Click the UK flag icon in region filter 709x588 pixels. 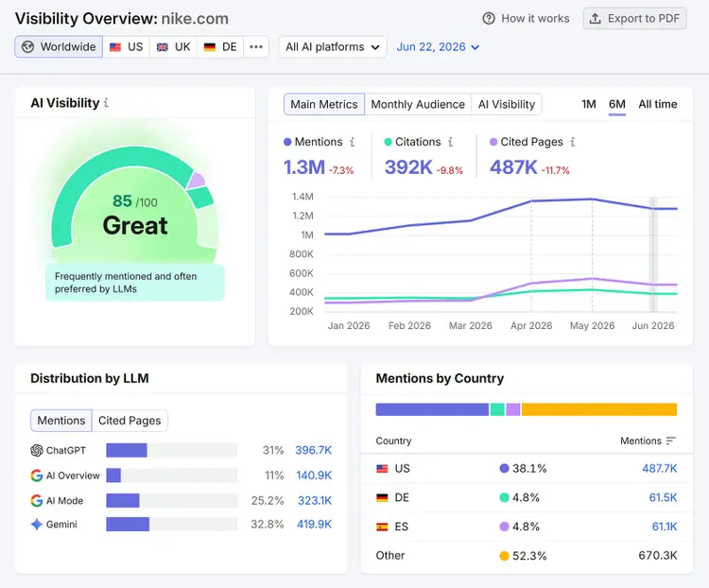pos(163,47)
